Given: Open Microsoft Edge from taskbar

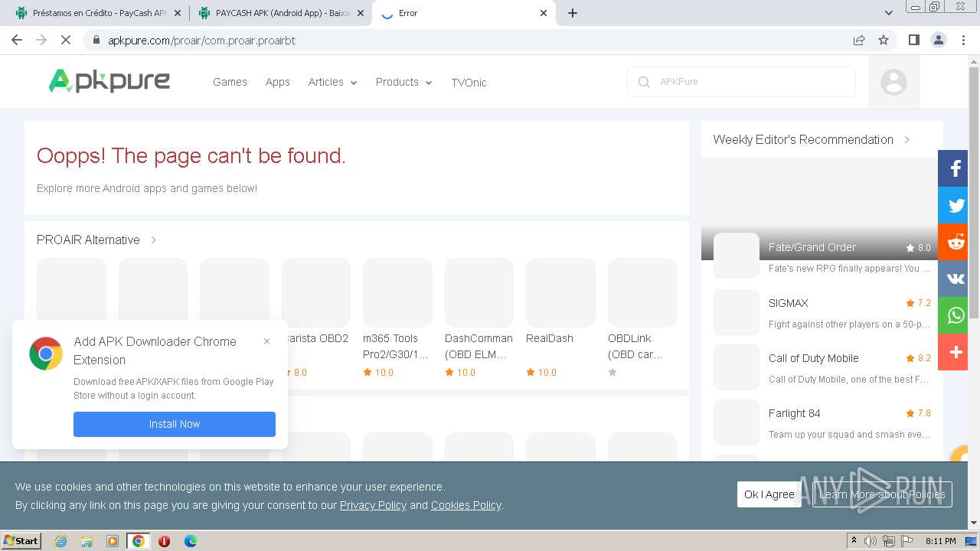Looking at the screenshot, I should click(190, 541).
